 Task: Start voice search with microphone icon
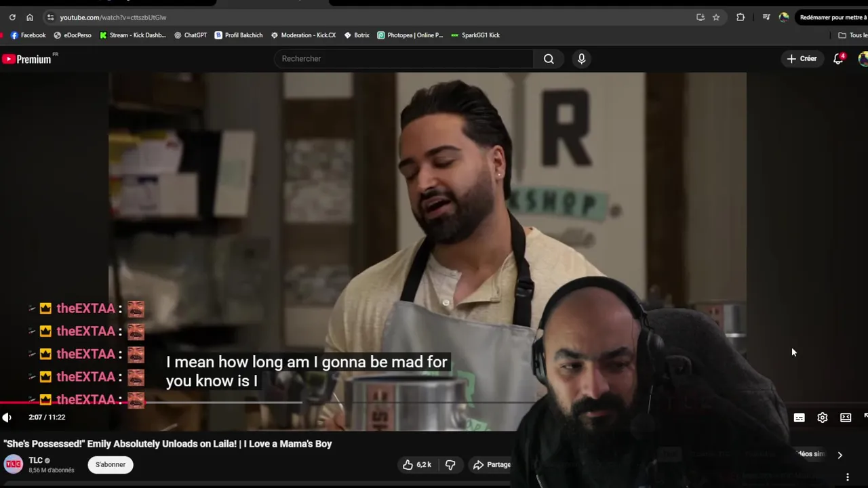pyautogui.click(x=581, y=59)
